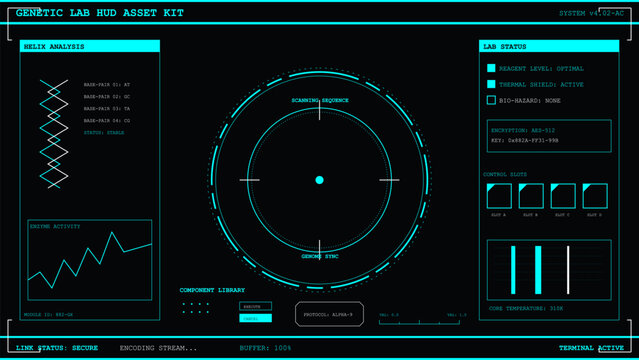Image resolution: width=639 pixels, height=360 pixels.
Task: Click "GENETIC LAB HUD ASSET KIT" title
Action: tap(100, 13)
